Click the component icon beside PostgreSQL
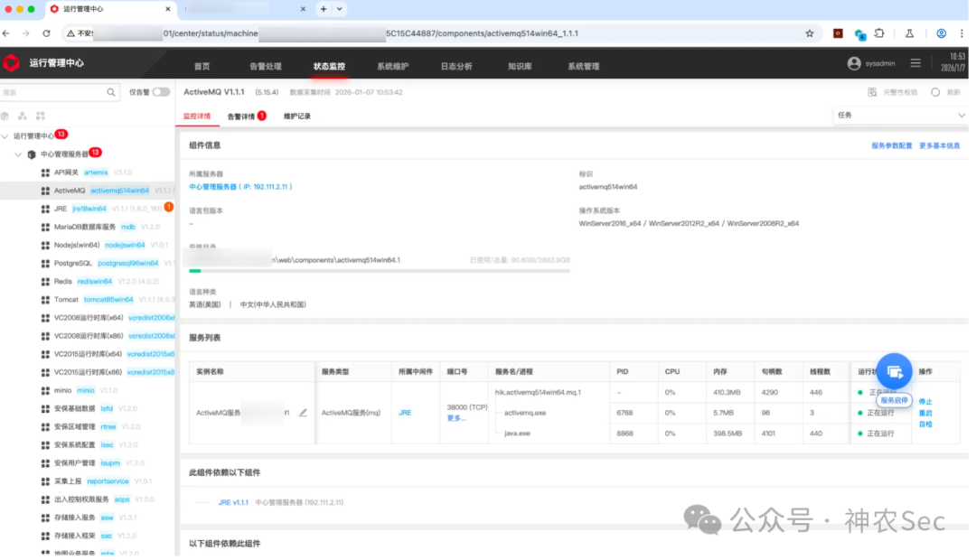The image size is (976, 560). click(45, 264)
